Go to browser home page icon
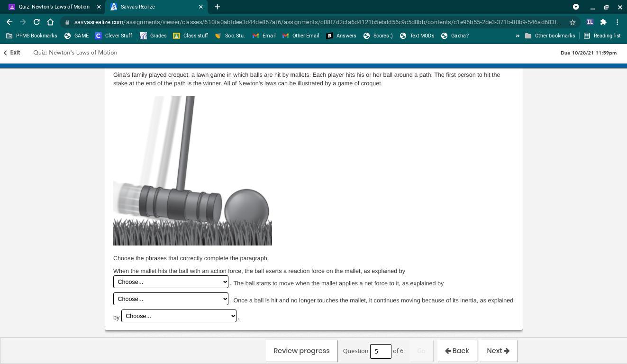 [50, 22]
